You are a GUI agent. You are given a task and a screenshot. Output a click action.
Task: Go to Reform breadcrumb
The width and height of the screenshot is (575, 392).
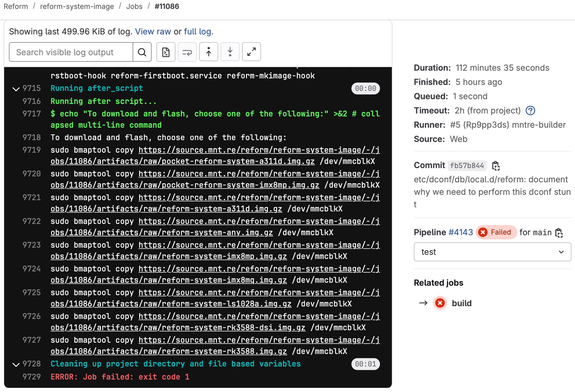coord(16,6)
